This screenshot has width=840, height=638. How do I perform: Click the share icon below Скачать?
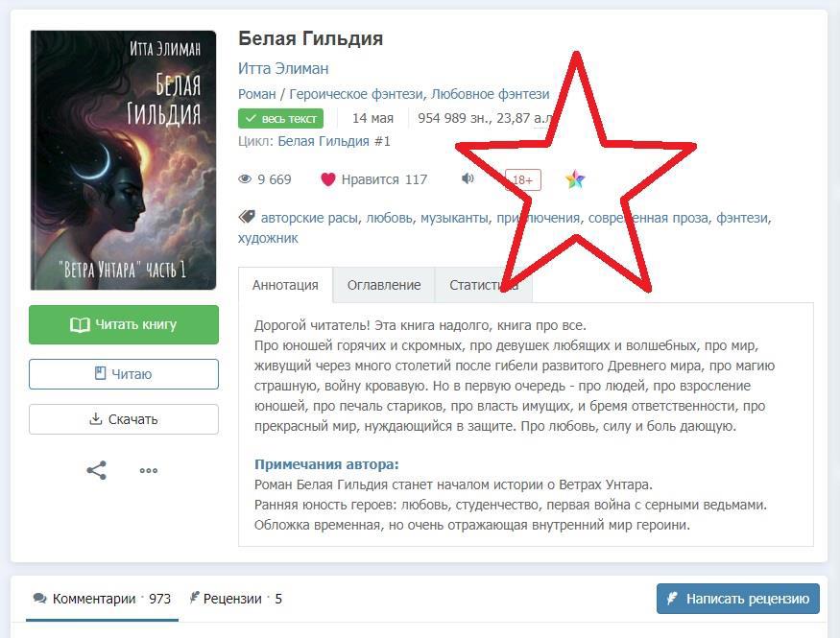tap(96, 470)
